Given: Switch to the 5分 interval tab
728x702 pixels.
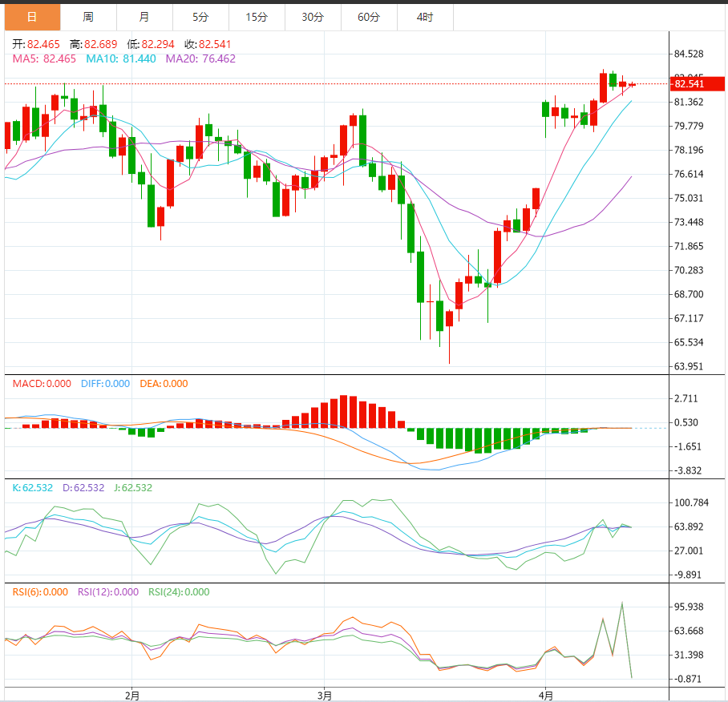Looking at the screenshot, I should (200, 17).
